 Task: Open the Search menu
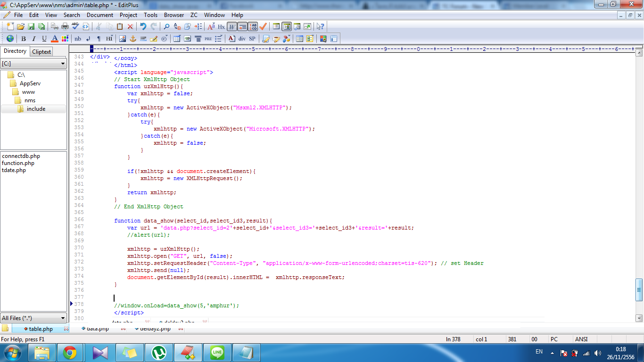[72, 15]
